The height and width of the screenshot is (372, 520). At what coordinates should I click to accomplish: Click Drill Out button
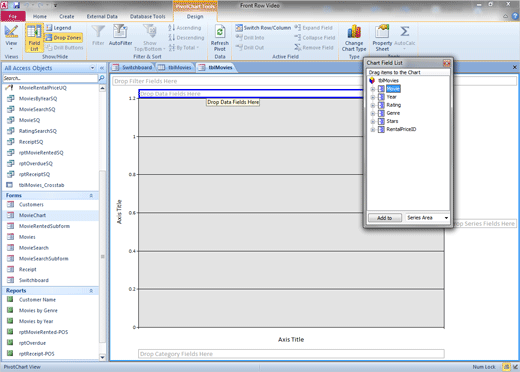coord(250,48)
